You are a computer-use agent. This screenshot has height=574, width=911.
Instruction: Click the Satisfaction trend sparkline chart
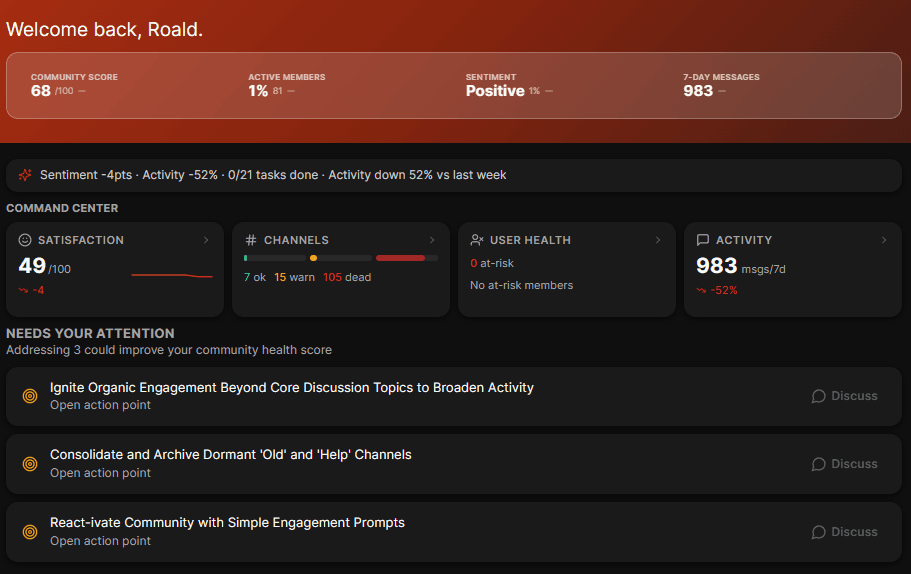(x=172, y=275)
